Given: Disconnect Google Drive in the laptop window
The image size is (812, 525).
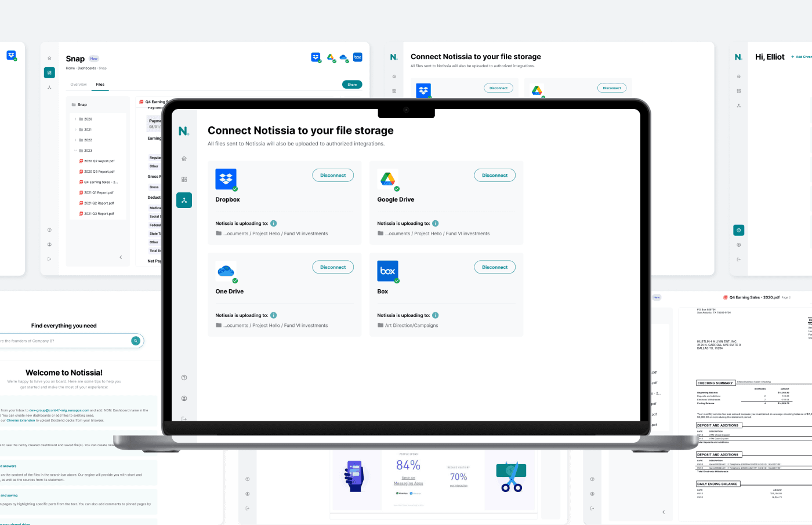Looking at the screenshot, I should pyautogui.click(x=495, y=176).
